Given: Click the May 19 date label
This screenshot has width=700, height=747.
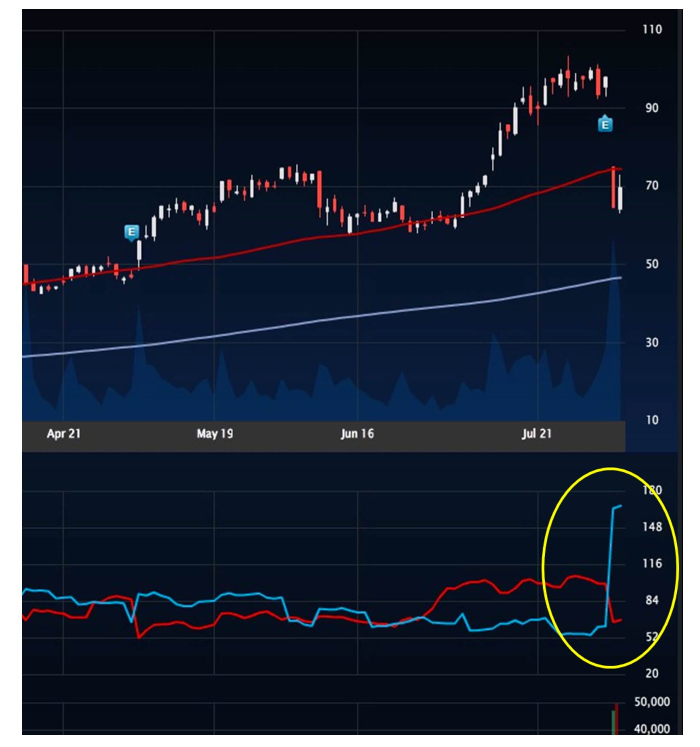Looking at the screenshot, I should (214, 434).
